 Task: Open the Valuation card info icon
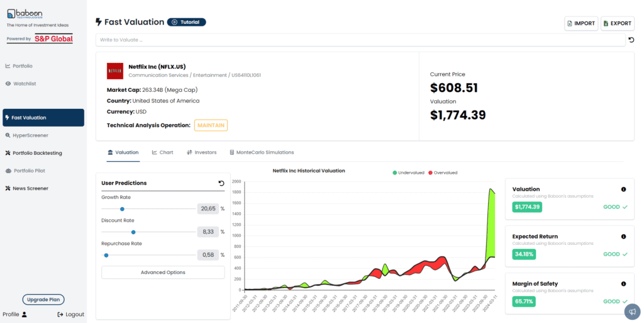[x=623, y=190]
